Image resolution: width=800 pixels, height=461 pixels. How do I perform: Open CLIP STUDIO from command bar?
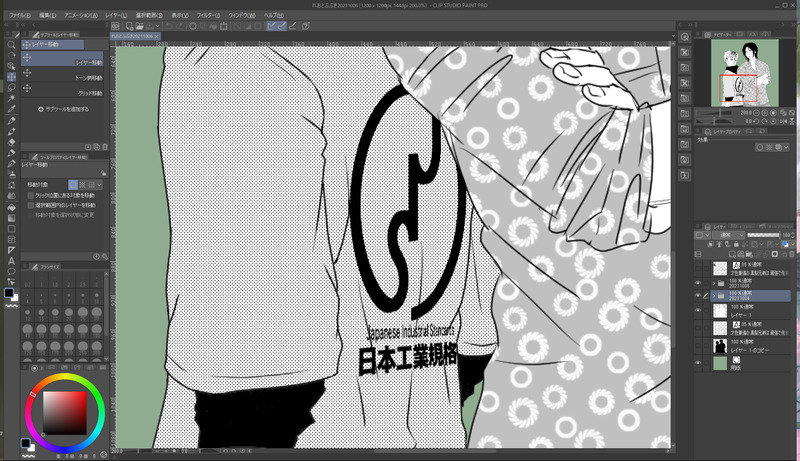tap(116, 26)
